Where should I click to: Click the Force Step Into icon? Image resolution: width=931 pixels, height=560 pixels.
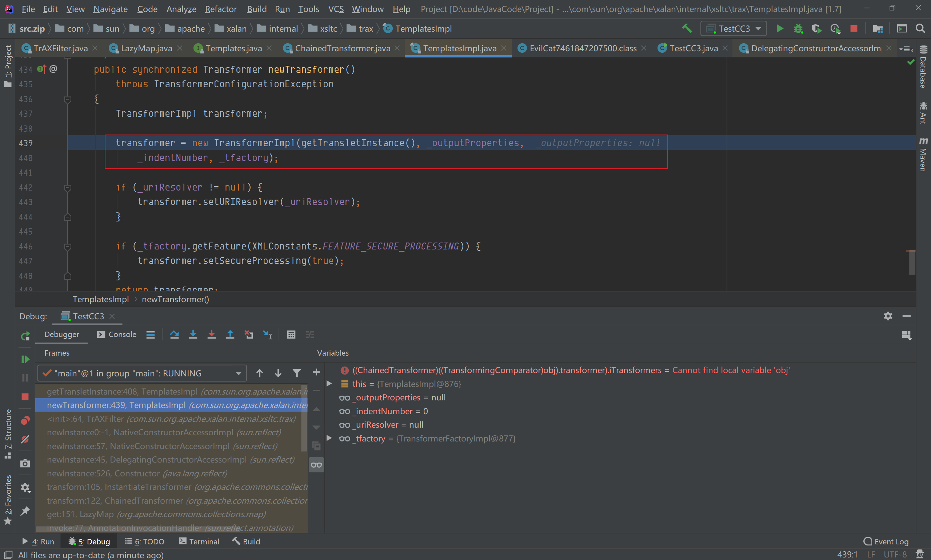(x=211, y=335)
